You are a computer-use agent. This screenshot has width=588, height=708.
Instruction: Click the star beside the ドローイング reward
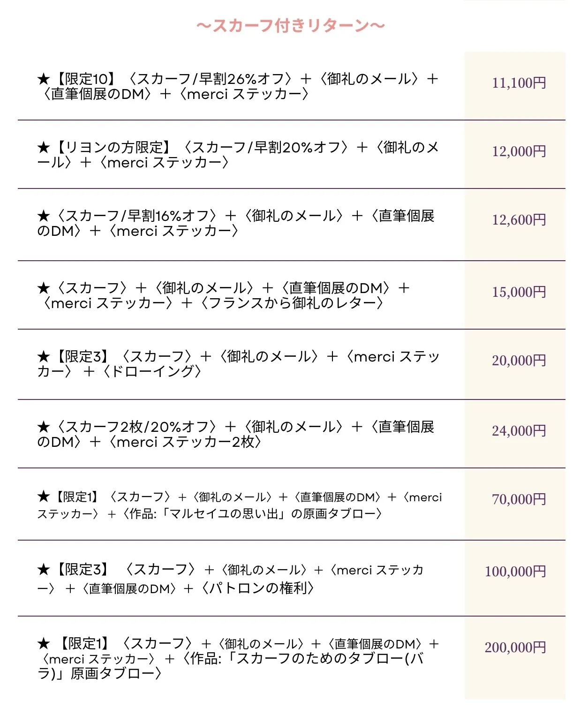(44, 357)
